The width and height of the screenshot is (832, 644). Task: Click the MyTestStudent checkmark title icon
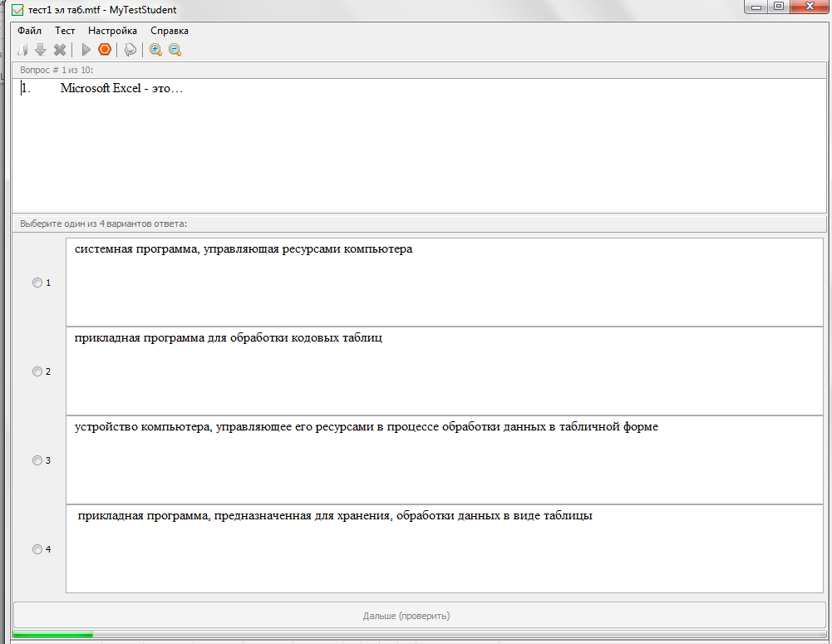[17, 10]
